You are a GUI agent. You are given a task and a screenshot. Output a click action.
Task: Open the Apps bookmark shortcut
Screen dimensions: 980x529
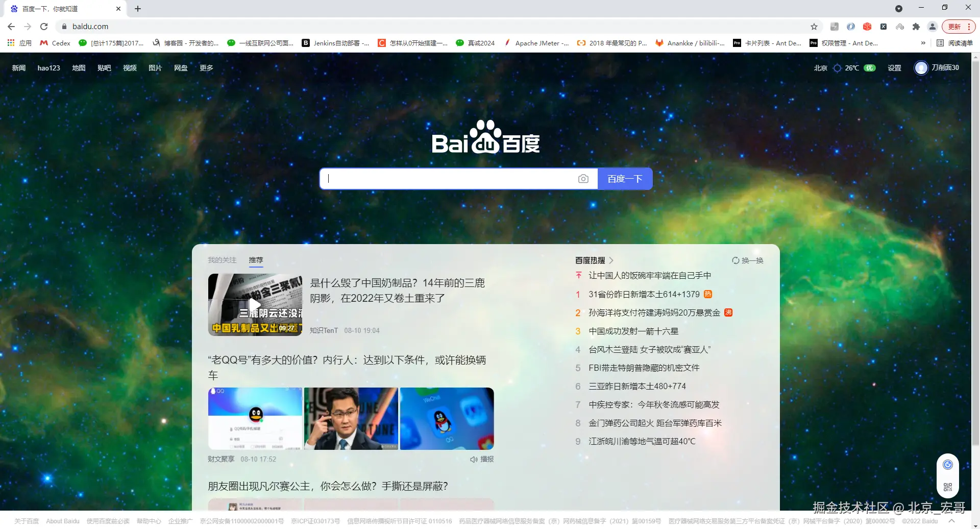pos(19,43)
